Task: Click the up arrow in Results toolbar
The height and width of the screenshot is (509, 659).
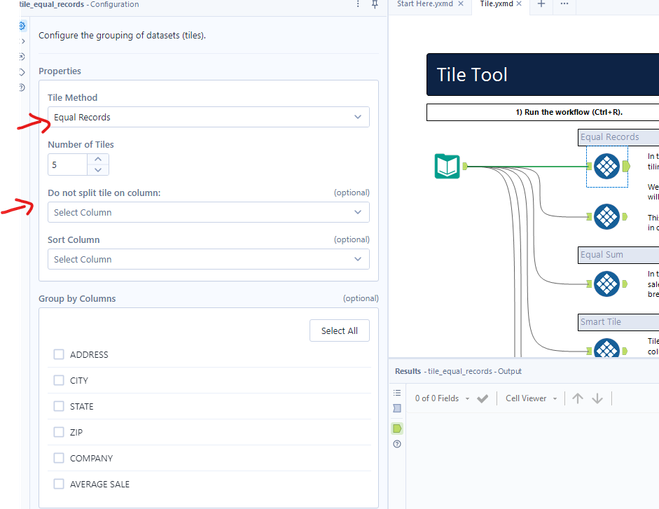Action: [x=578, y=398]
